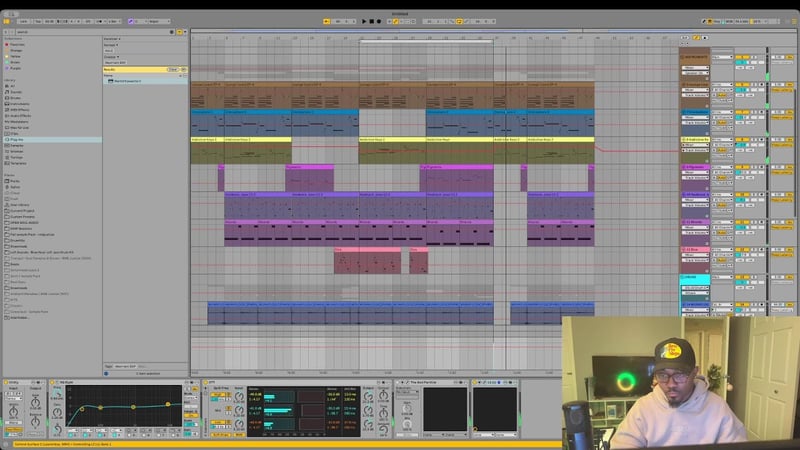Select Sounds in the Library
The image size is (800, 450).
pyautogui.click(x=16, y=92)
